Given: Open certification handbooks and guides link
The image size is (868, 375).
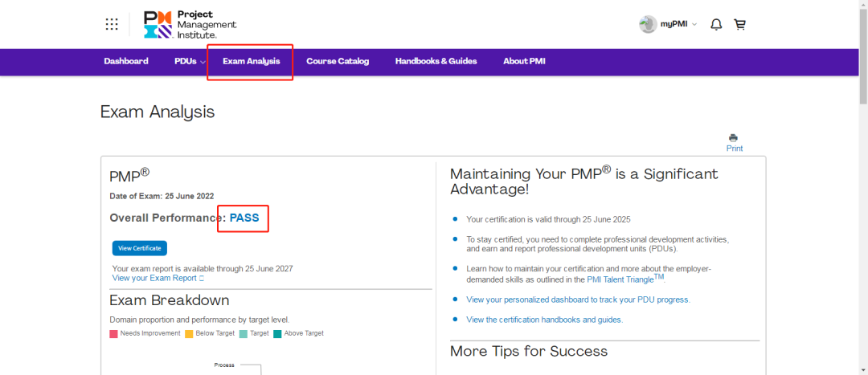Looking at the screenshot, I should tap(545, 320).
